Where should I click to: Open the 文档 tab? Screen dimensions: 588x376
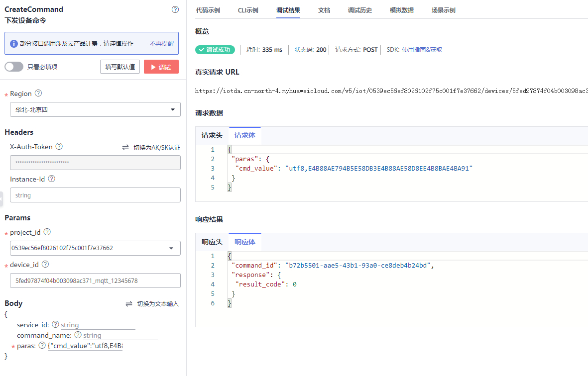pos(324,10)
